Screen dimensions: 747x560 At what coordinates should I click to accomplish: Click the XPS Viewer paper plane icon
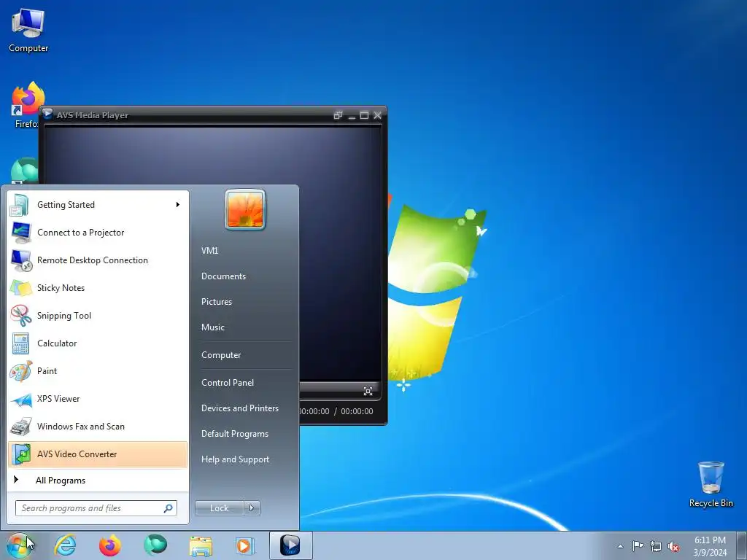pyautogui.click(x=21, y=399)
